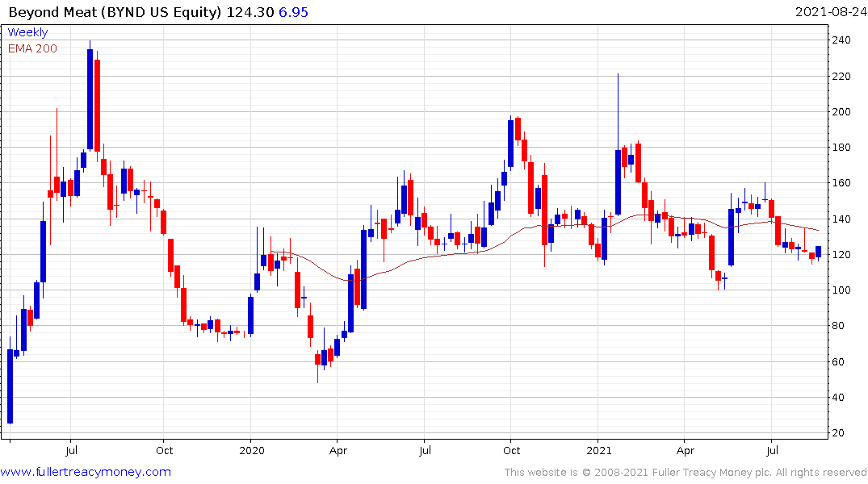Click the 160 price axis label
Image resolution: width=868 pixels, height=484 pixels.
841,183
